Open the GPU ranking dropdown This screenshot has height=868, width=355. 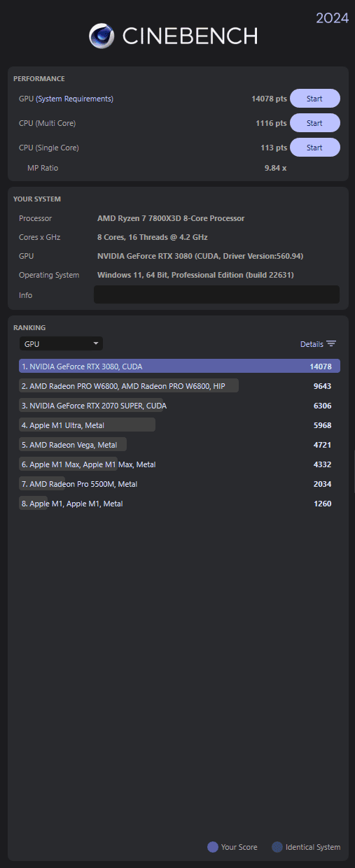61,343
